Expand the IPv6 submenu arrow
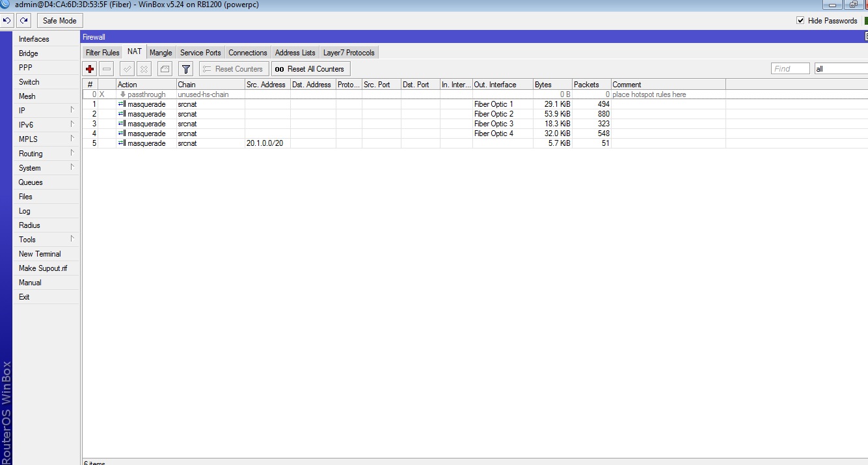The width and height of the screenshot is (868, 465). (x=73, y=124)
